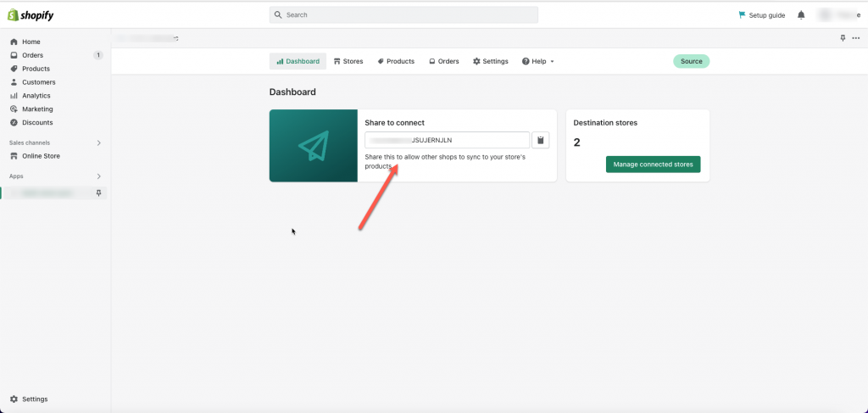
Task: Expand the Apps chevron
Action: click(x=99, y=176)
